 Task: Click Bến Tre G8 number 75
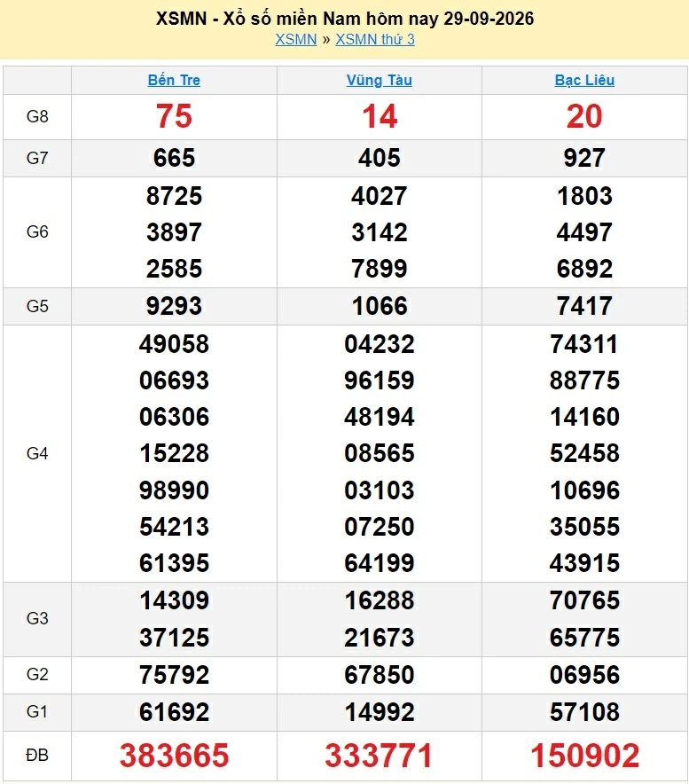coord(174,116)
